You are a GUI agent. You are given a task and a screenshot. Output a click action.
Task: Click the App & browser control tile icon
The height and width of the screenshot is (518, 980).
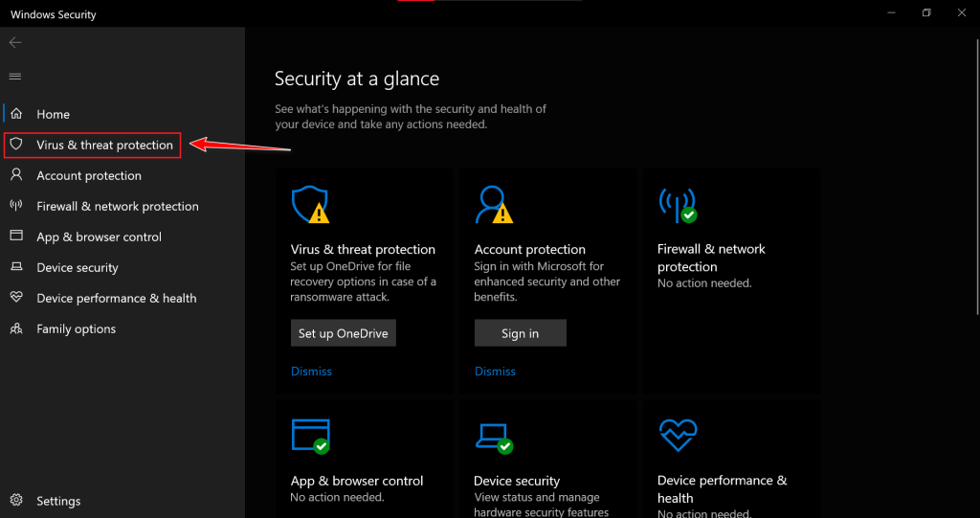tap(309, 436)
